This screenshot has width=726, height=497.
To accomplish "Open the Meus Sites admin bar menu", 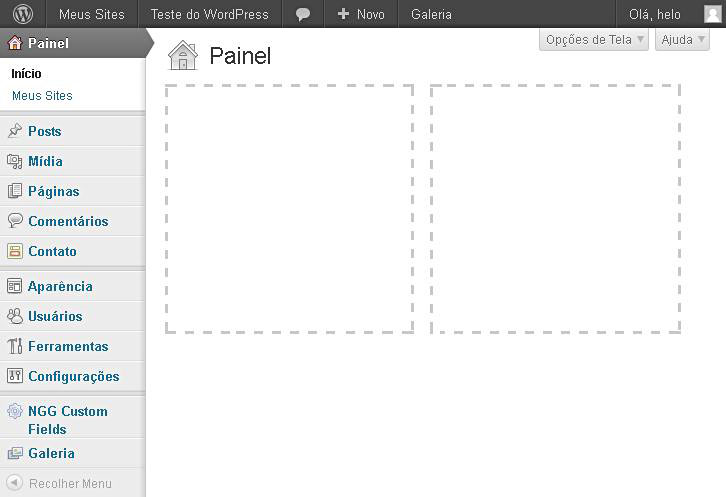I will (x=89, y=15).
